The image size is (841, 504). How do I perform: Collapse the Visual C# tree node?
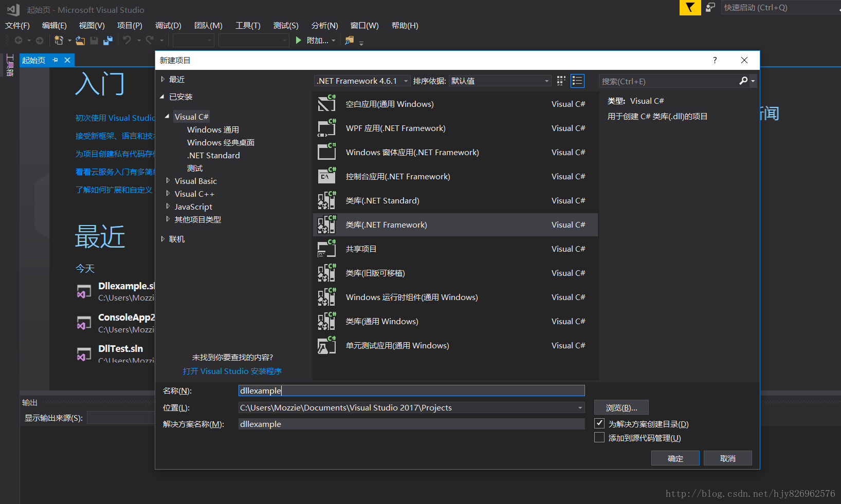click(x=167, y=117)
